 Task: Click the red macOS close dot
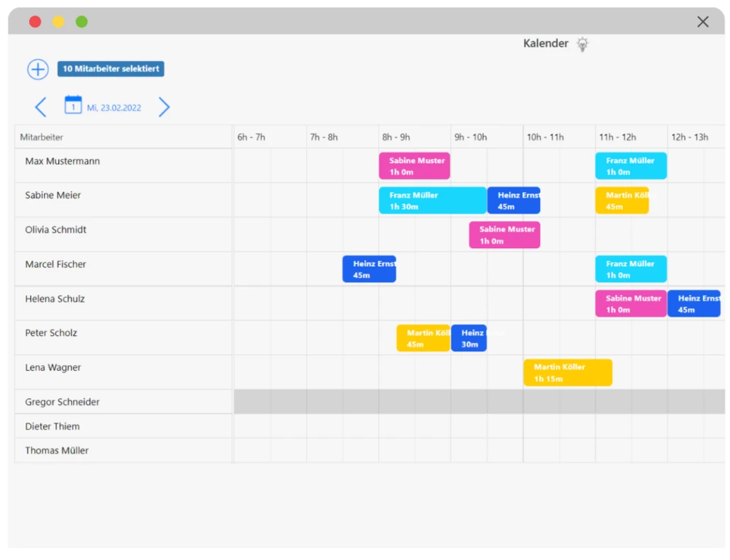click(x=35, y=22)
